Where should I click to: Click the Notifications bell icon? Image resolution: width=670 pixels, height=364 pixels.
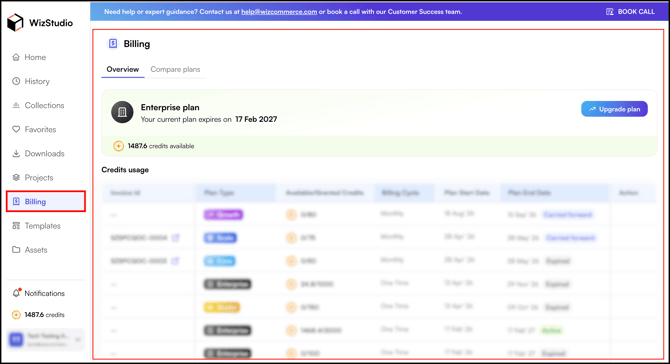tap(16, 293)
